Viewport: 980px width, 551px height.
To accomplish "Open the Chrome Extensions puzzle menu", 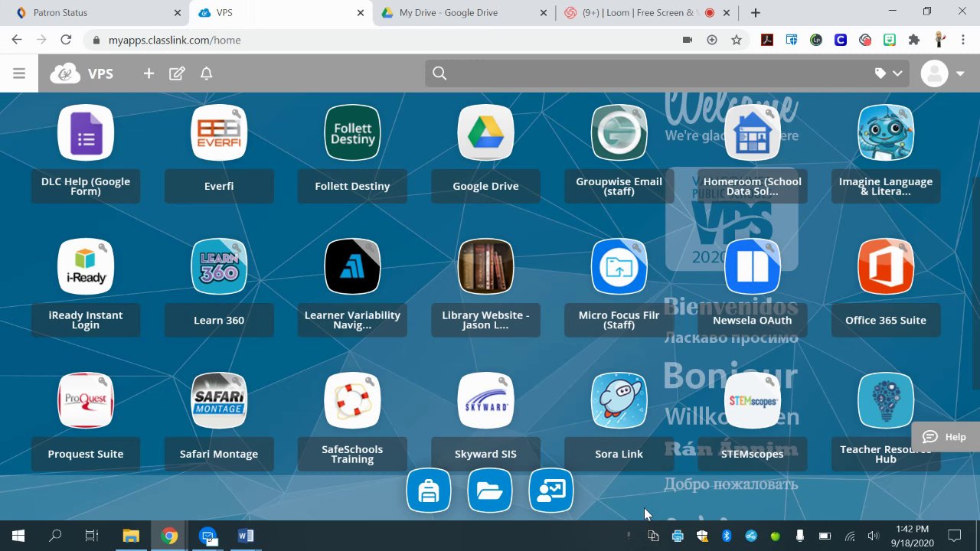I will point(914,40).
